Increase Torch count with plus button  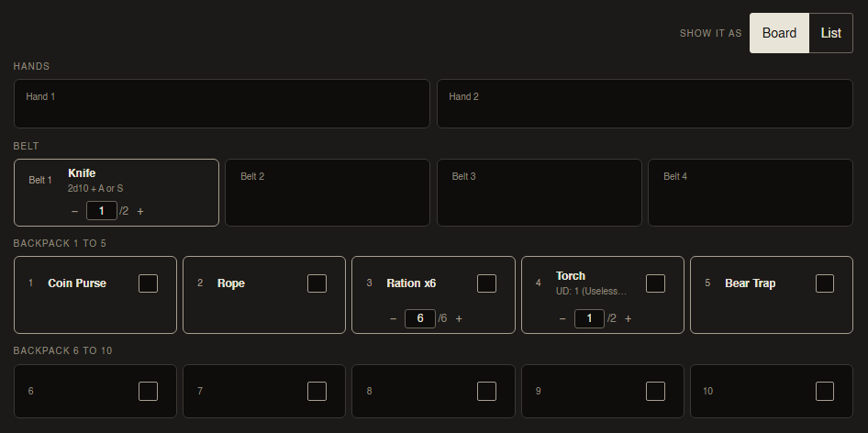(x=628, y=318)
